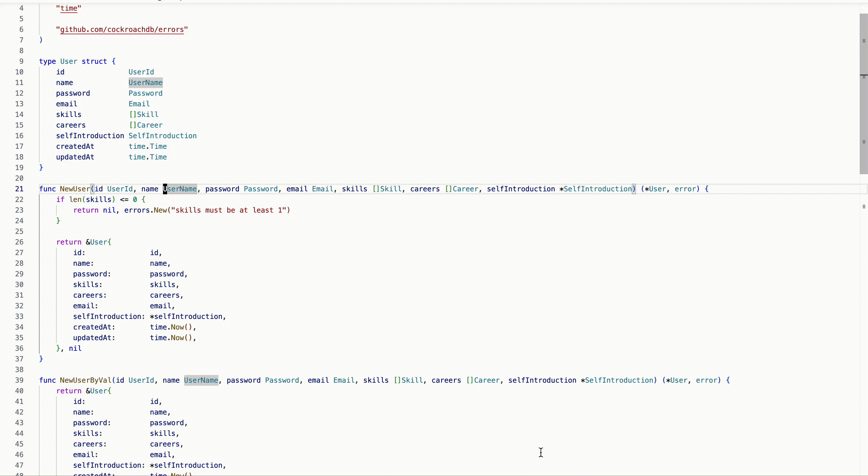868x476 pixels.
Task: Click line number 39 in the gutter
Action: (19, 380)
